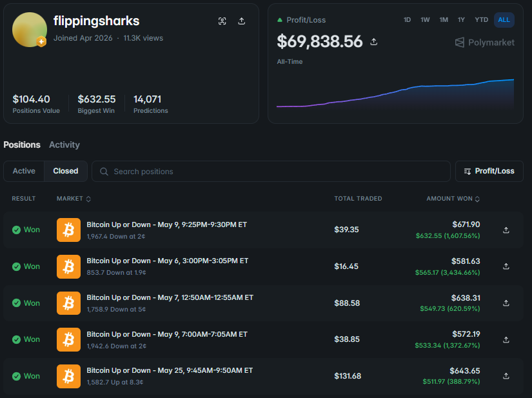Open the Activity tab
Screen dimensions: 532x398
pos(64,144)
